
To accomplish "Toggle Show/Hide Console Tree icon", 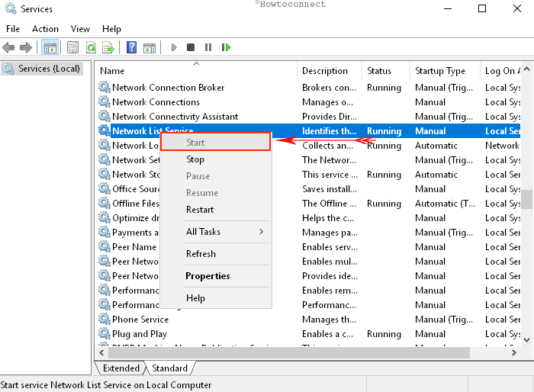I will [x=50, y=47].
